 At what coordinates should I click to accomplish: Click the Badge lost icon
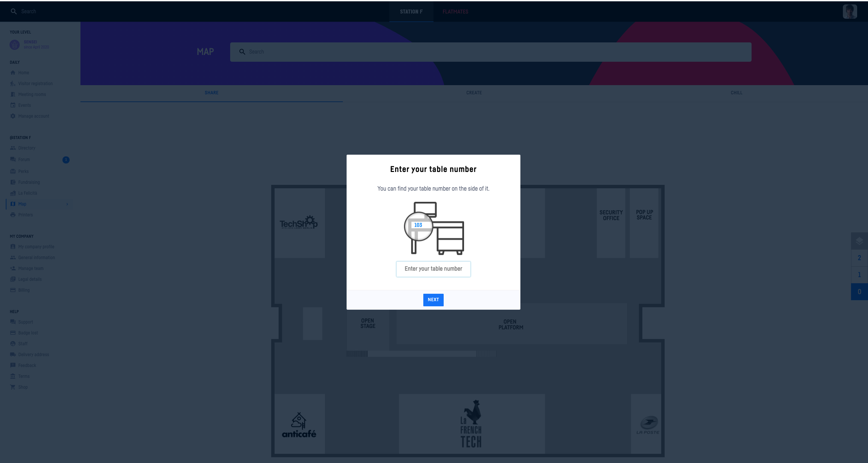click(x=13, y=333)
